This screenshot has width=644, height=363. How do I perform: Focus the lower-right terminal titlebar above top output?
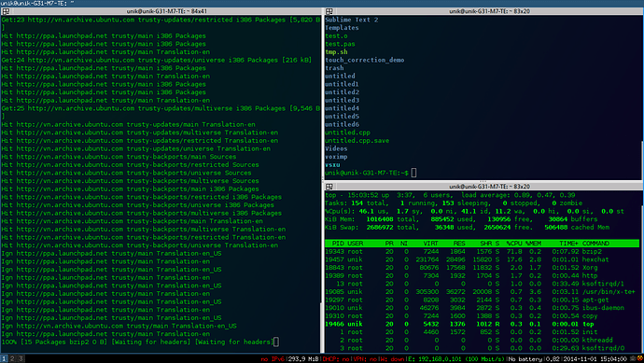tap(483, 187)
